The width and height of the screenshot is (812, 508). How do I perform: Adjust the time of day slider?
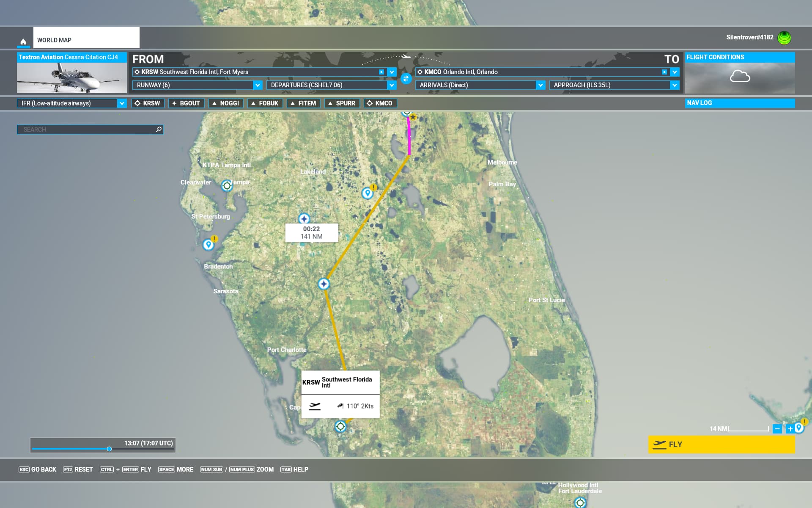tap(109, 449)
